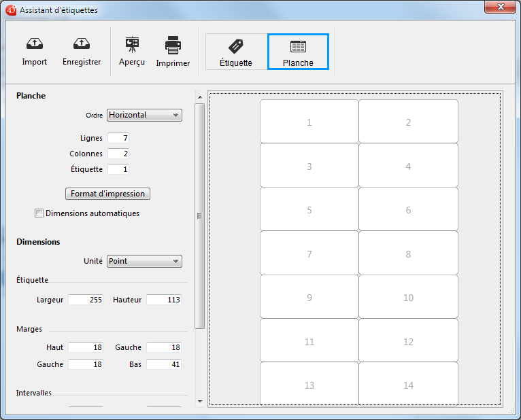
Task: Click the Format d'impression button
Action: coord(107,194)
